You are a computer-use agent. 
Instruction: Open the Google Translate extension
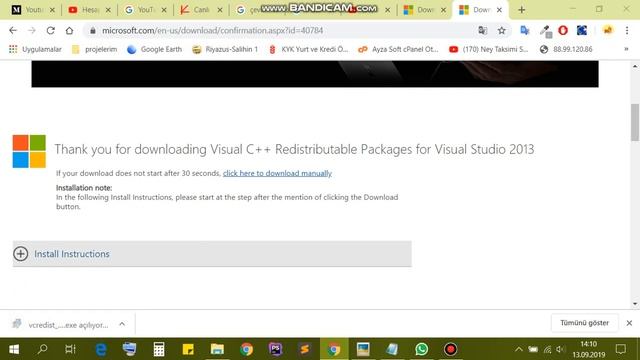click(525, 31)
